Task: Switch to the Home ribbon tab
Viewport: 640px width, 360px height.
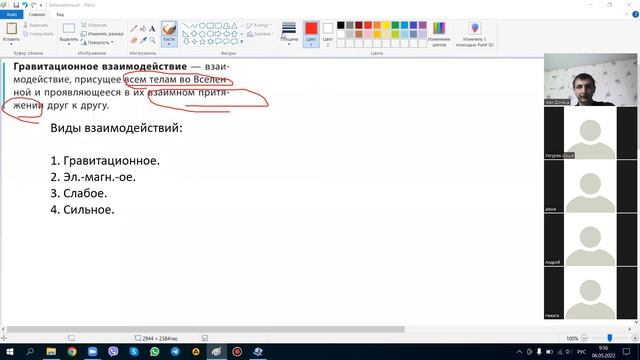Action: coord(37,14)
